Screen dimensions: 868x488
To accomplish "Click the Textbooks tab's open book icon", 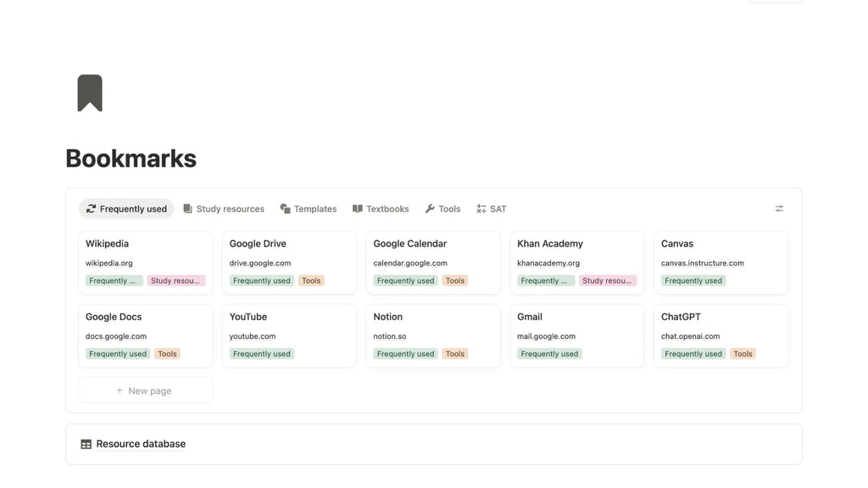I will point(357,208).
